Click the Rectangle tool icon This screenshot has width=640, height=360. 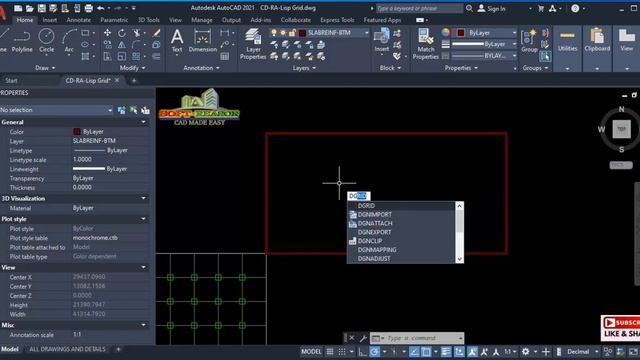(x=85, y=33)
